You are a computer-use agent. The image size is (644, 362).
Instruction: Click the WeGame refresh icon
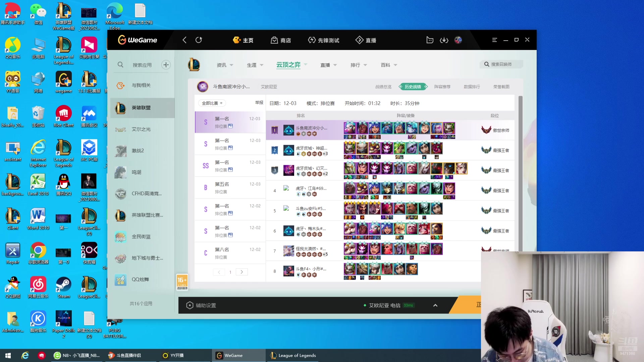coord(199,40)
